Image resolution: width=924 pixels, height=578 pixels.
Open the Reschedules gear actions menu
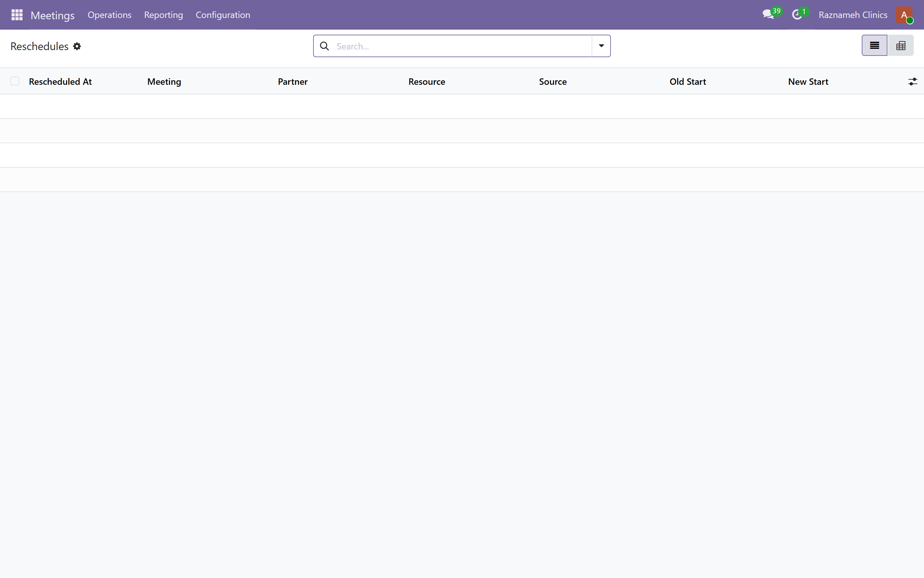pyautogui.click(x=77, y=46)
